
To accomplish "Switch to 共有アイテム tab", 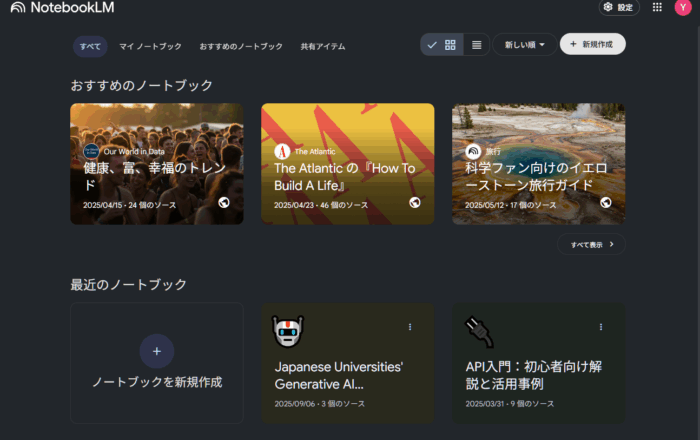I will click(321, 46).
